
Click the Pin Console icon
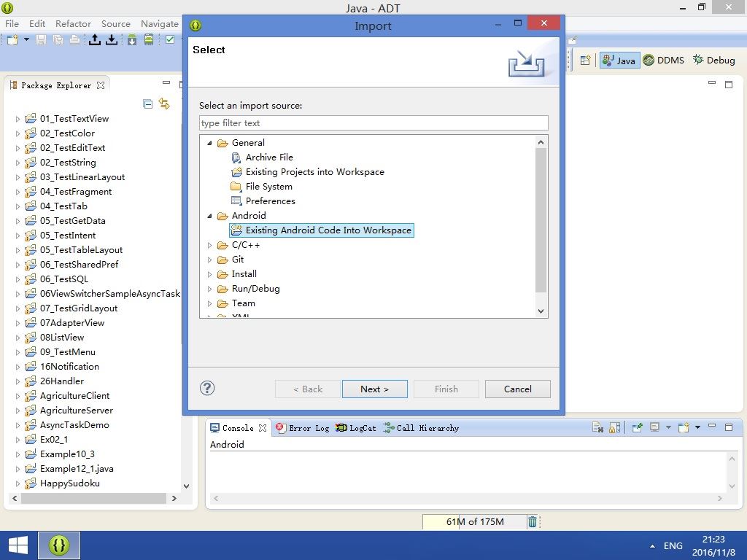pos(637,427)
